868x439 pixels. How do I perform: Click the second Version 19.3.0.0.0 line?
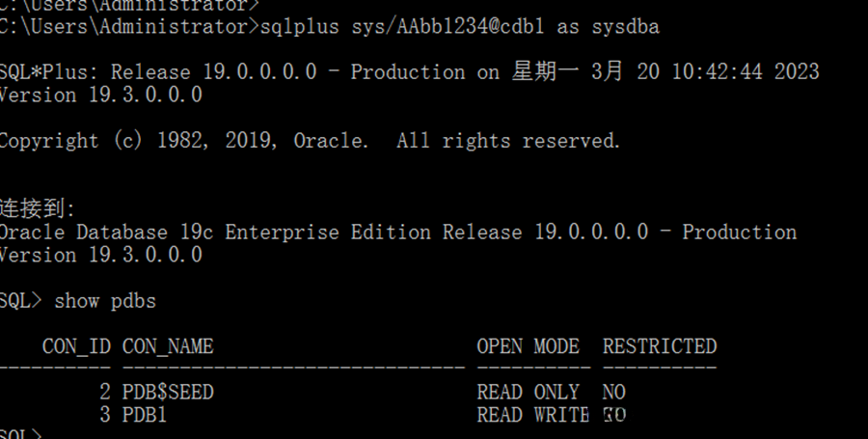[100, 255]
